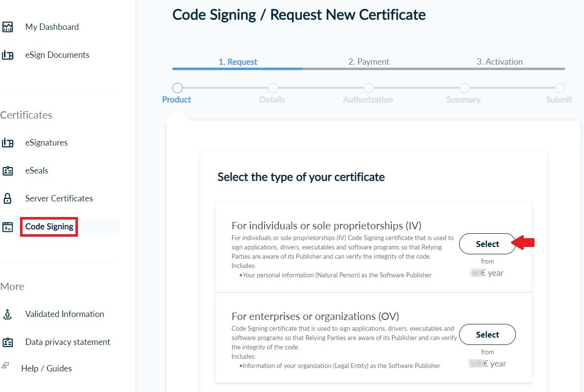Click the Validated Information anchor icon
The height and width of the screenshot is (392, 584).
[7, 314]
